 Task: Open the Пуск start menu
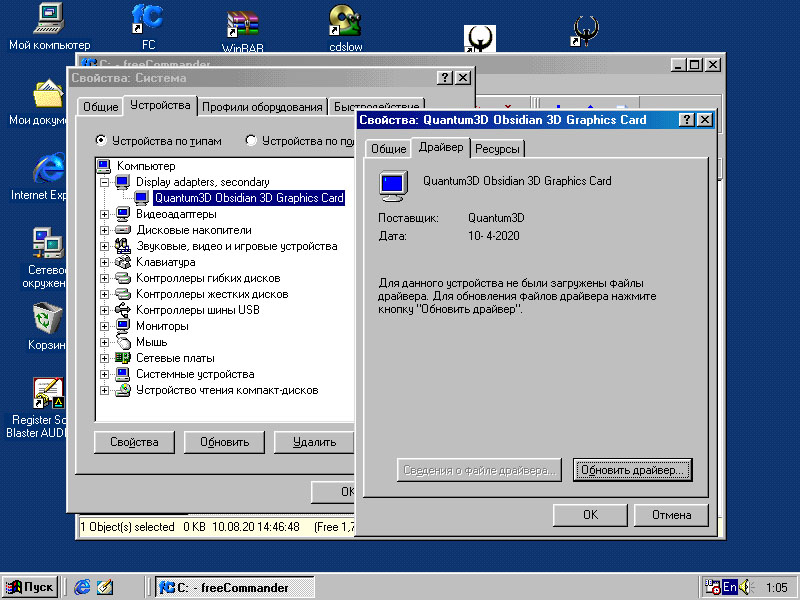[x=31, y=587]
